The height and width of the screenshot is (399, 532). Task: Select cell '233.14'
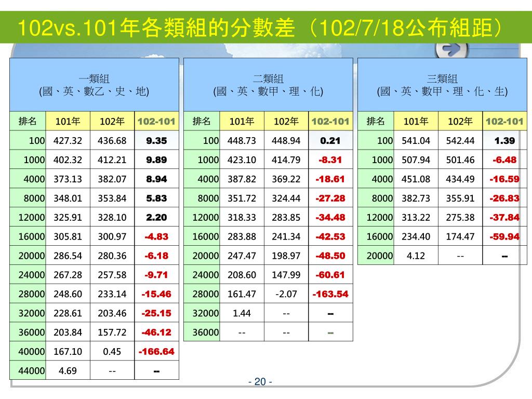[x=112, y=294]
